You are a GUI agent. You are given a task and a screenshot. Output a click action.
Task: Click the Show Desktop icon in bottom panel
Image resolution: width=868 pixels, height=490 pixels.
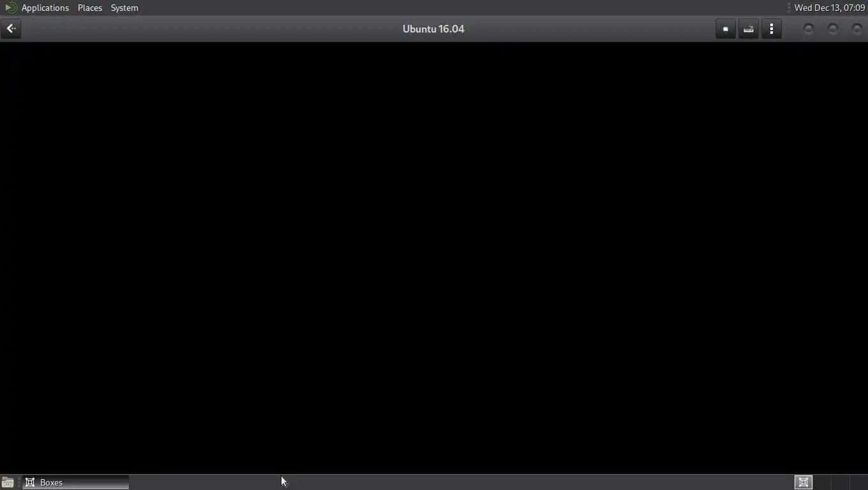point(8,482)
